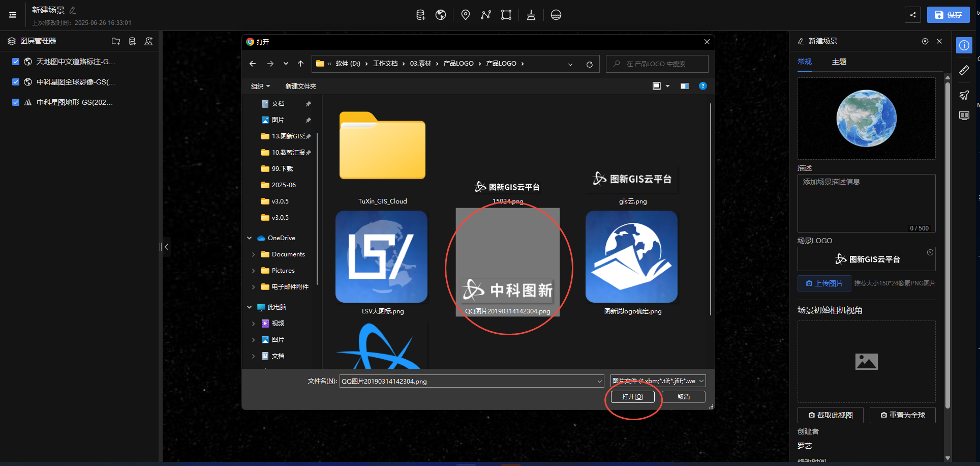The width and height of the screenshot is (980, 466).
Task: Open the 组织 dropdown menu
Action: (x=260, y=86)
